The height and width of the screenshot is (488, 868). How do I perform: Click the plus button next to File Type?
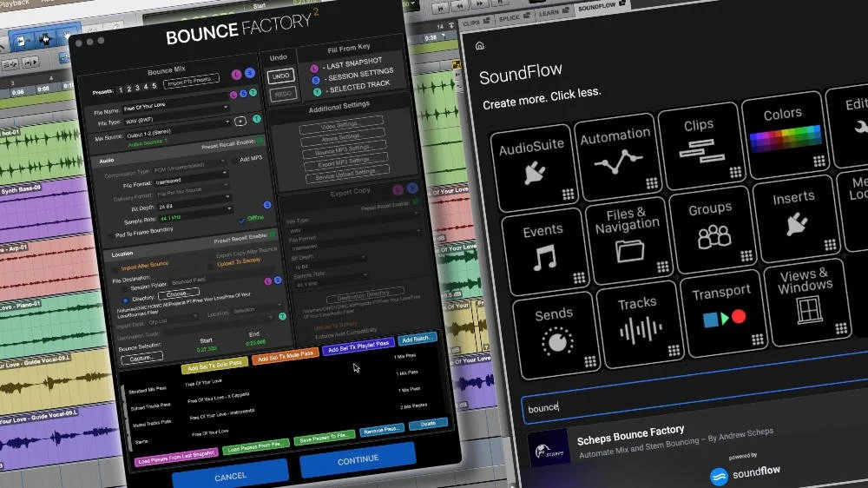click(x=240, y=121)
